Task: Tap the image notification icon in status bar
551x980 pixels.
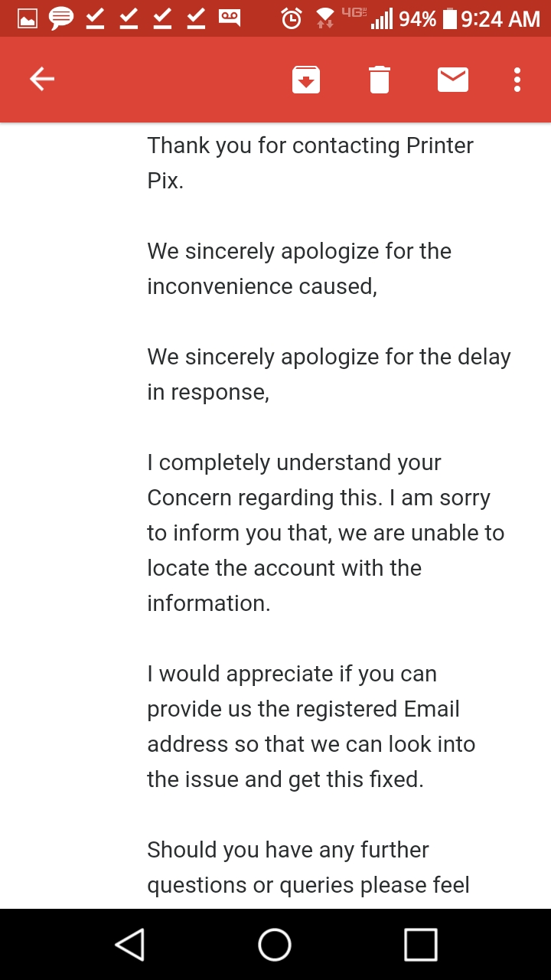Action: (28, 18)
